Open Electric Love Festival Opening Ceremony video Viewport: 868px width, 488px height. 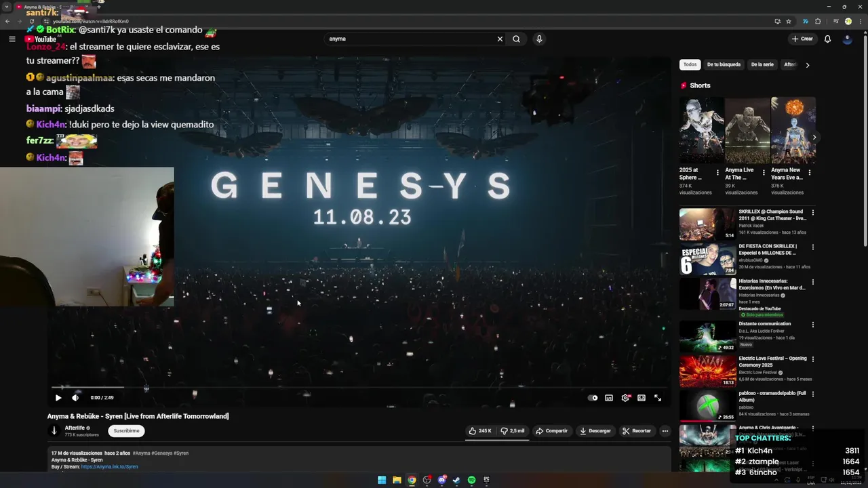pyautogui.click(x=708, y=371)
